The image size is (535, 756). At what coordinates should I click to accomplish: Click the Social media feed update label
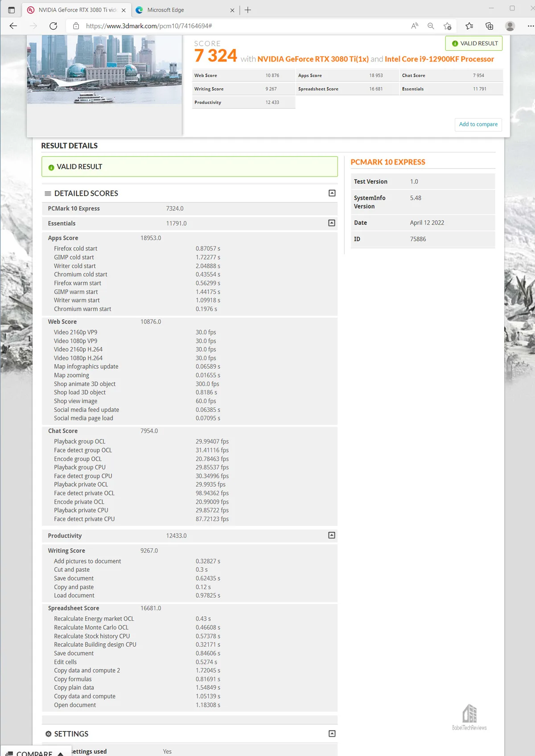click(x=86, y=410)
